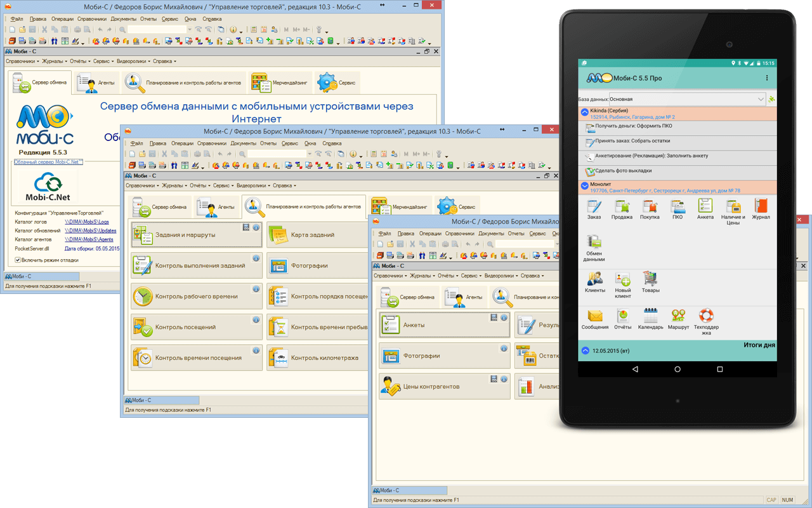Open Календарь icon on tablet

650,319
